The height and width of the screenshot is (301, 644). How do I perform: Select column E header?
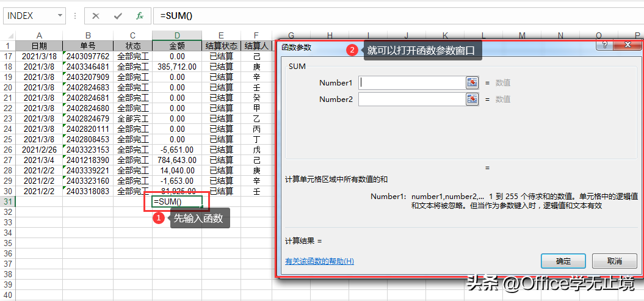[x=221, y=36]
